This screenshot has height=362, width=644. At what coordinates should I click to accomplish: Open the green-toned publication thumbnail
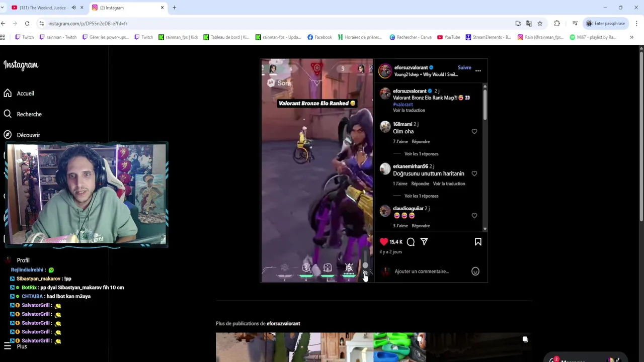[400, 347]
